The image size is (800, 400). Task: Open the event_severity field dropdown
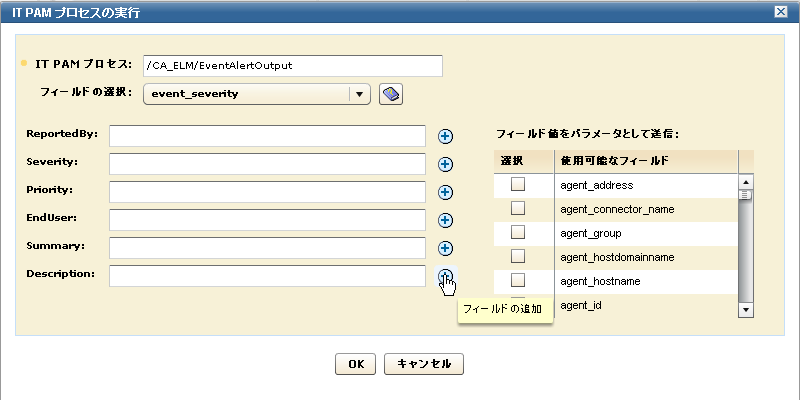point(358,94)
